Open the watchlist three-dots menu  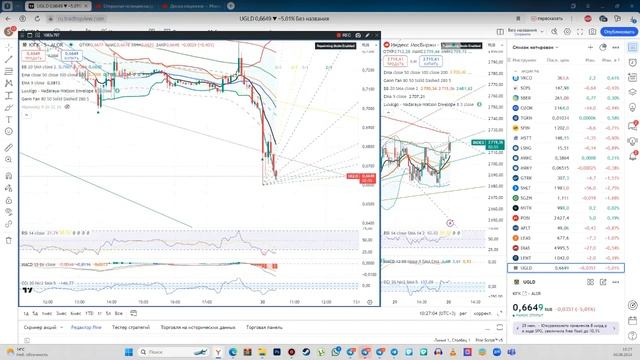[616, 47]
